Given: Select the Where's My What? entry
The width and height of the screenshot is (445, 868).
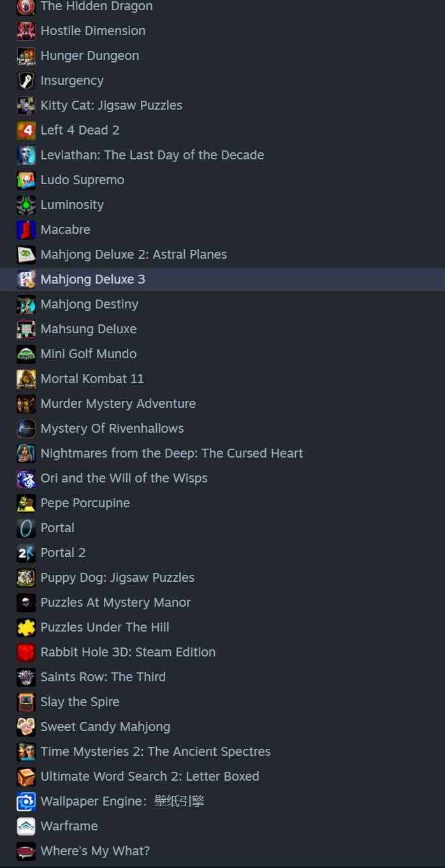Looking at the screenshot, I should [95, 851].
